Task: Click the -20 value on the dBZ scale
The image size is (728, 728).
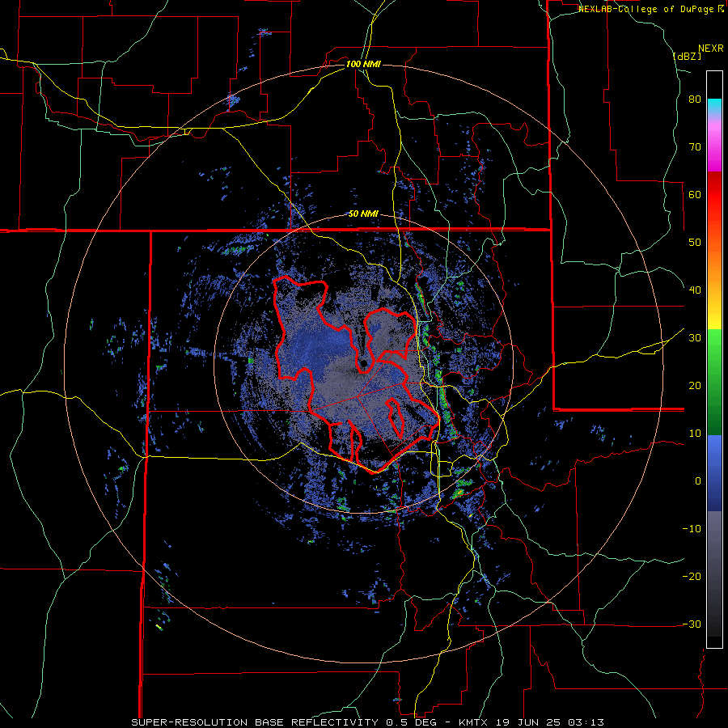Action: pyautogui.click(x=692, y=576)
